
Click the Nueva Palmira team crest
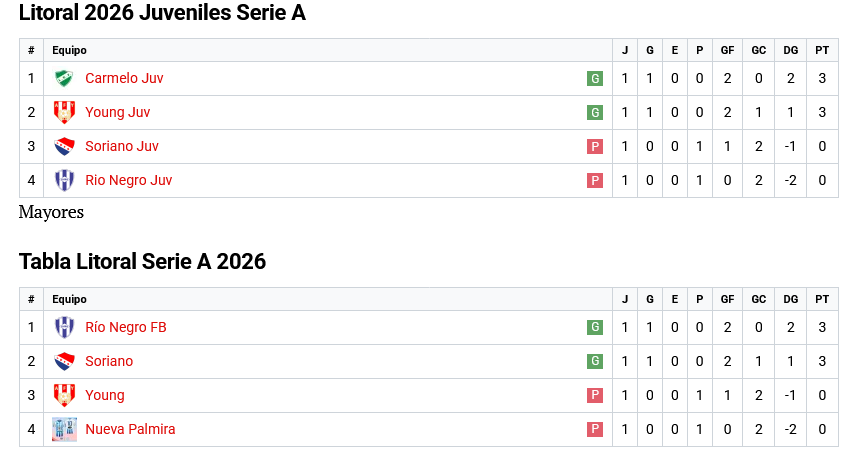point(64,429)
